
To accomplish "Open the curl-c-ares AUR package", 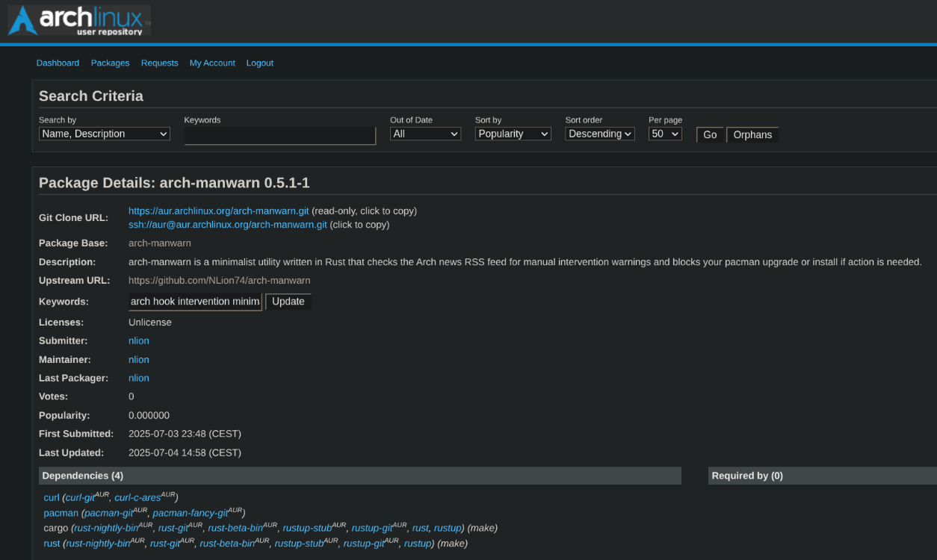I will click(137, 498).
